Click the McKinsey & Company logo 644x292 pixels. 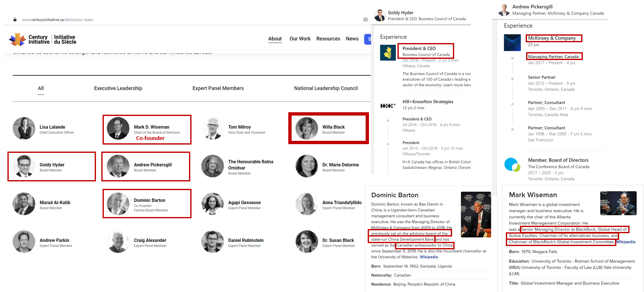[x=512, y=43]
